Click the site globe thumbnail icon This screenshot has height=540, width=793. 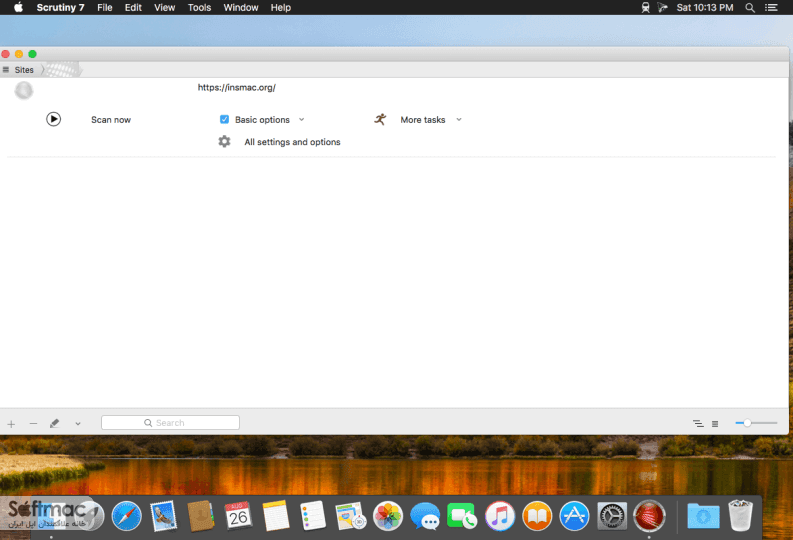coord(24,91)
